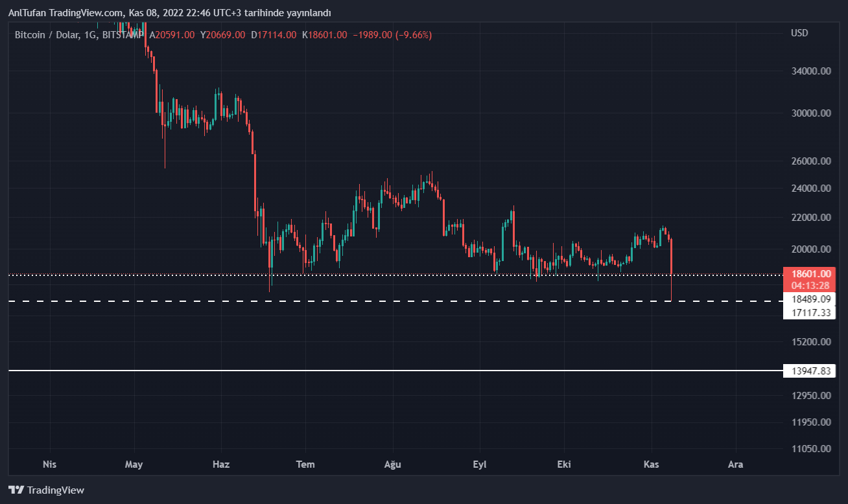Image resolution: width=848 pixels, height=504 pixels.
Task: Select the 18489.09 price label
Action: 810,299
